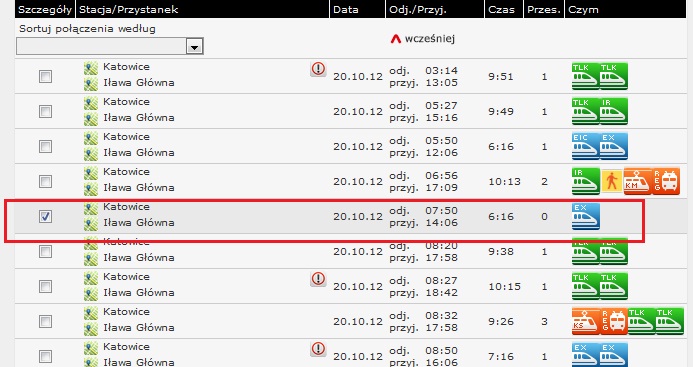
Task: Check the box for the 05:50 departure
Action: click(x=45, y=146)
